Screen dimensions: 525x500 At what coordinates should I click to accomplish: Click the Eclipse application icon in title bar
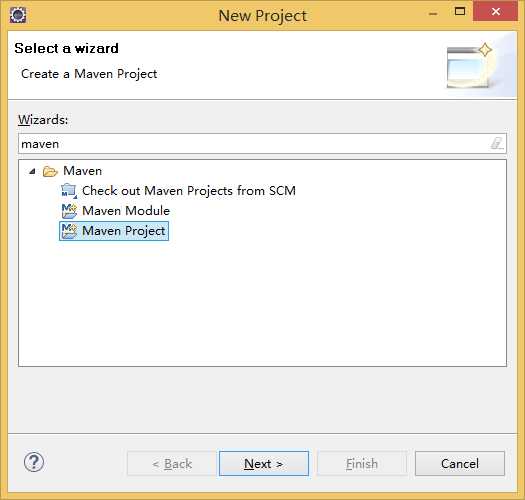coord(18,15)
